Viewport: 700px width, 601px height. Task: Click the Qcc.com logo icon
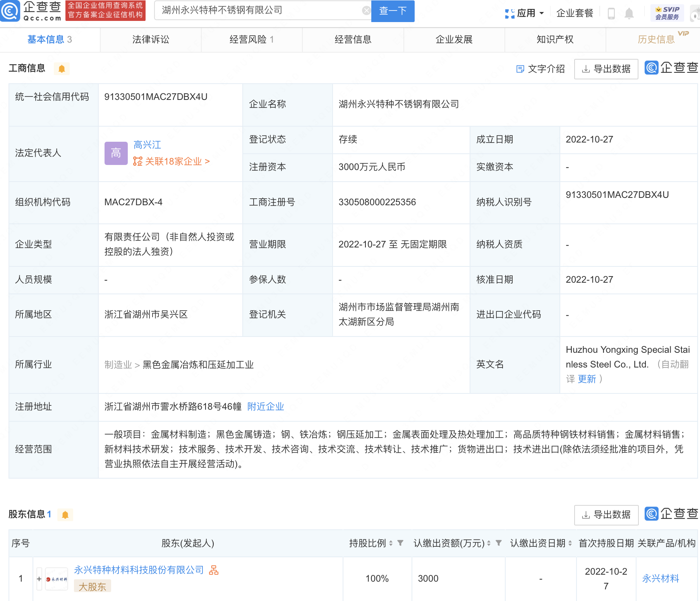[x=10, y=11]
